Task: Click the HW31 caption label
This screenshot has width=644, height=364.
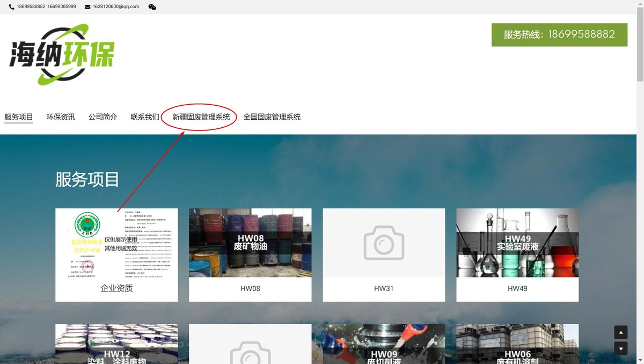Action: point(384,288)
